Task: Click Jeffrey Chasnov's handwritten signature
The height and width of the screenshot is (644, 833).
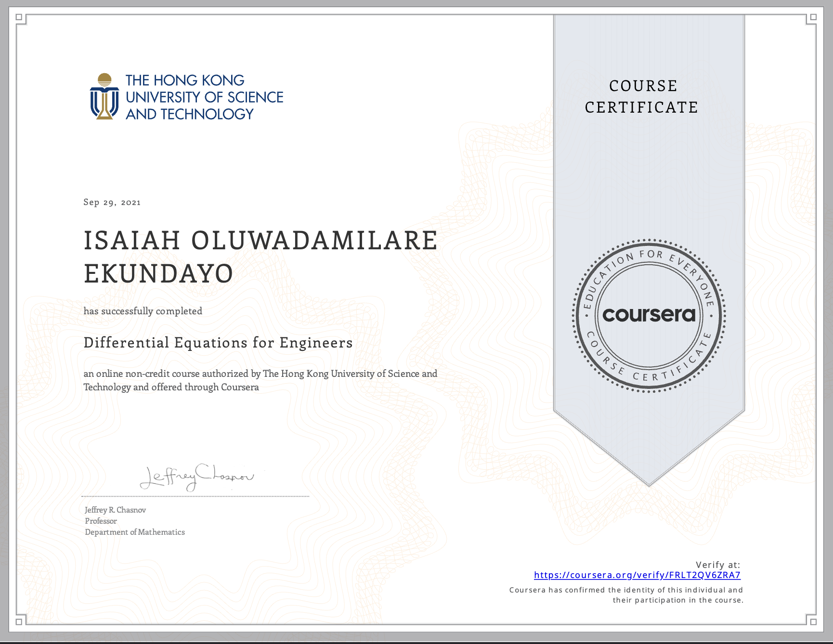Action: pyautogui.click(x=196, y=477)
